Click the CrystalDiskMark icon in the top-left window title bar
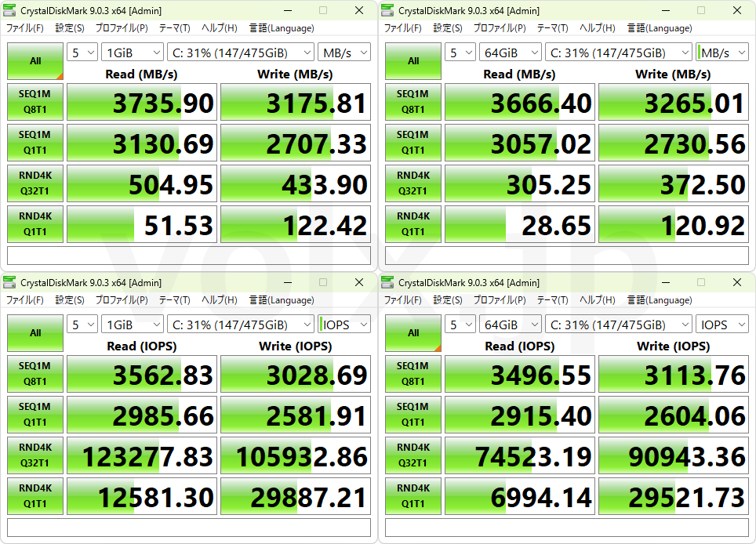Image resolution: width=756 pixels, height=544 pixels. [x=9, y=11]
